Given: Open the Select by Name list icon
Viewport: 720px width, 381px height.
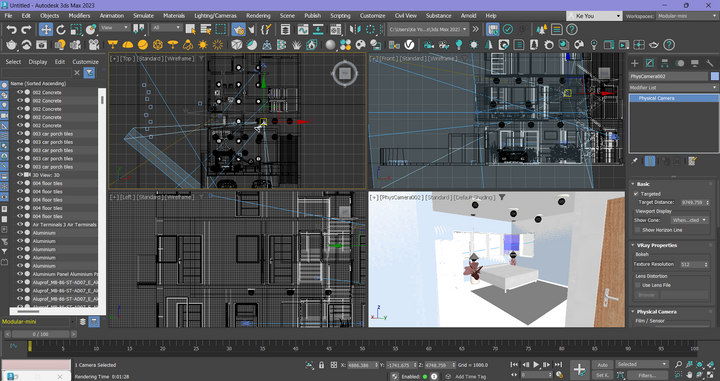Looking at the screenshot, I should 206,30.
